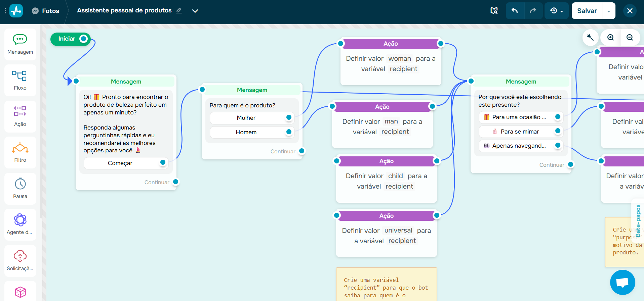This screenshot has width=644, height=301.
Task: Edit the bot name with pencil icon
Action: (x=179, y=11)
